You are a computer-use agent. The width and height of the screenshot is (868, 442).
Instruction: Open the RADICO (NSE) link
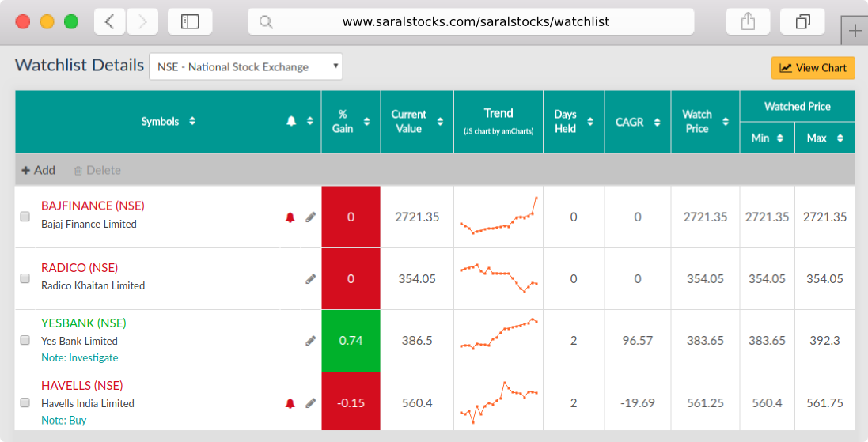tap(79, 268)
